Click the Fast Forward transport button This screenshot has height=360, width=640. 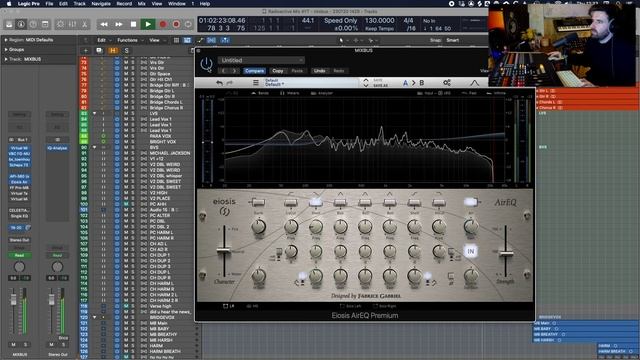[119, 24]
